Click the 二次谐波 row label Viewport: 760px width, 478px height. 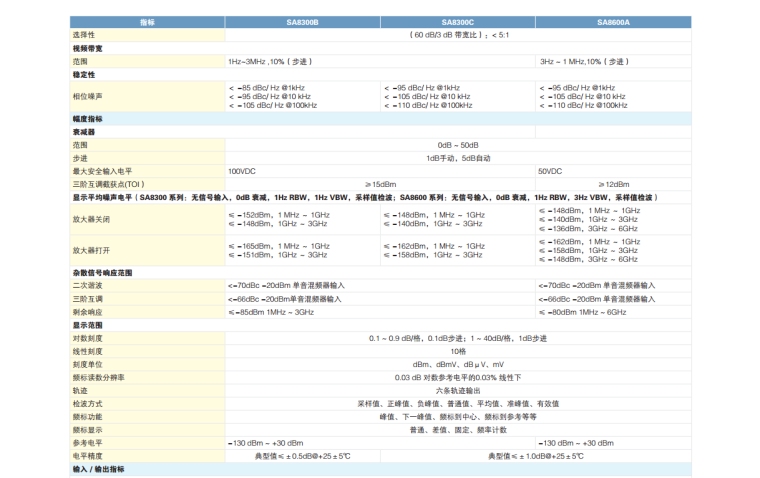click(88, 286)
